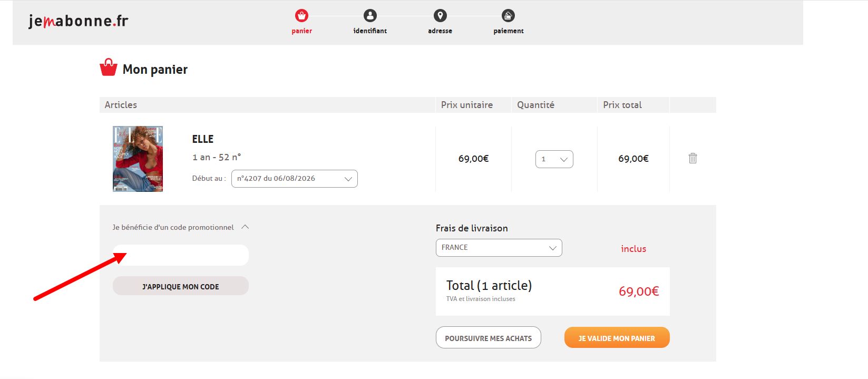Click the panier basket step icon
Image resolution: width=868 pixels, height=379 pixels.
[x=301, y=15]
